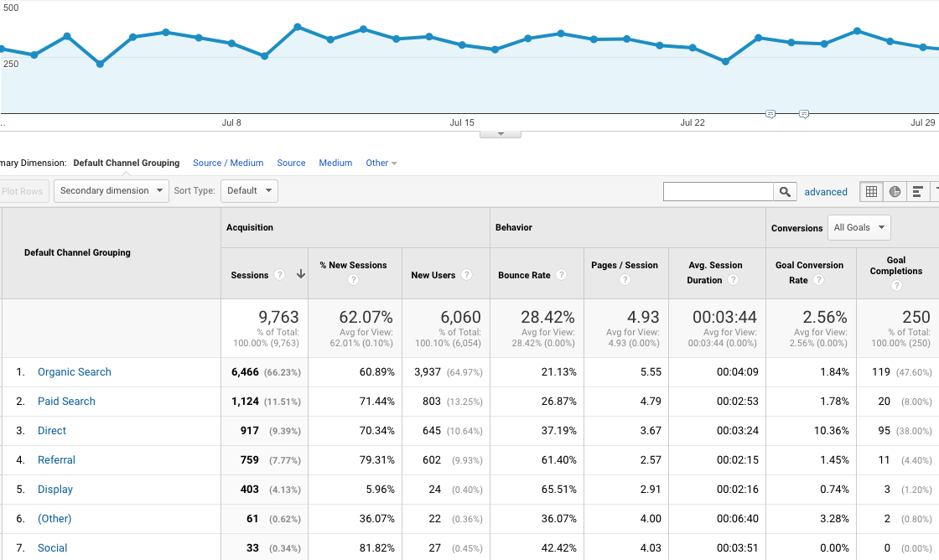Click the search magnifier button

pyautogui.click(x=785, y=192)
